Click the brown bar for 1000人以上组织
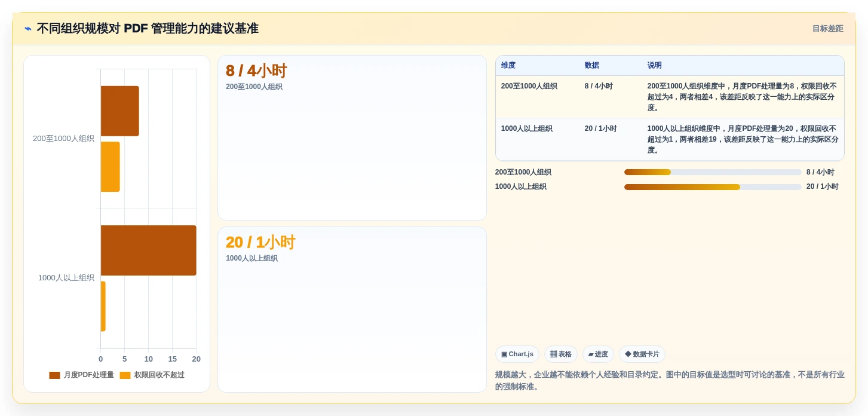This screenshot has height=416, width=868. tap(148, 250)
